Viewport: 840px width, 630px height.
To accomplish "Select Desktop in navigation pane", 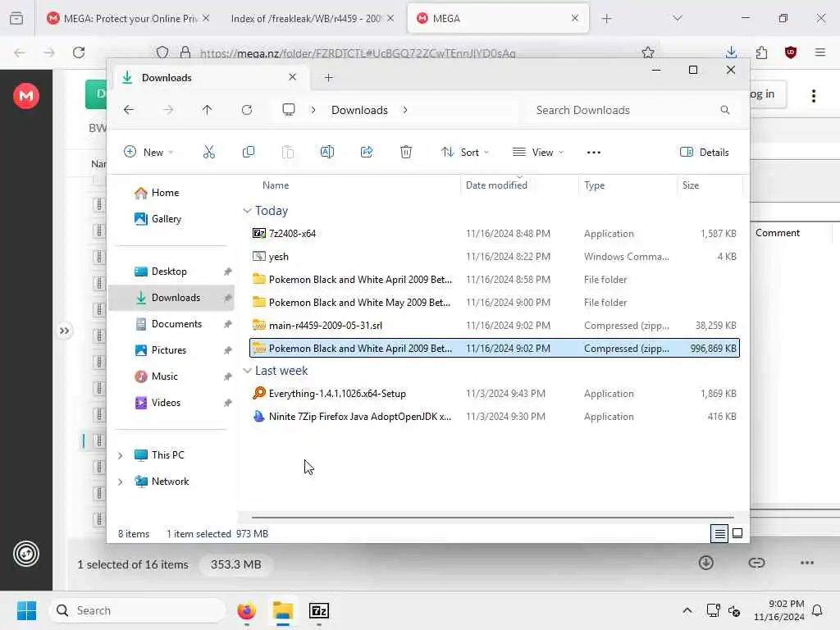I will pyautogui.click(x=169, y=271).
